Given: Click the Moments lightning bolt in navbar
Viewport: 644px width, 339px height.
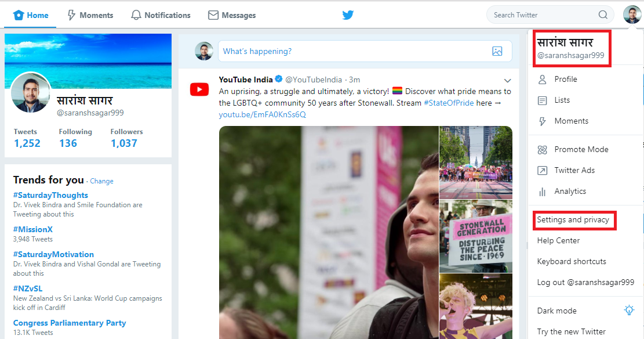Looking at the screenshot, I should (x=71, y=15).
